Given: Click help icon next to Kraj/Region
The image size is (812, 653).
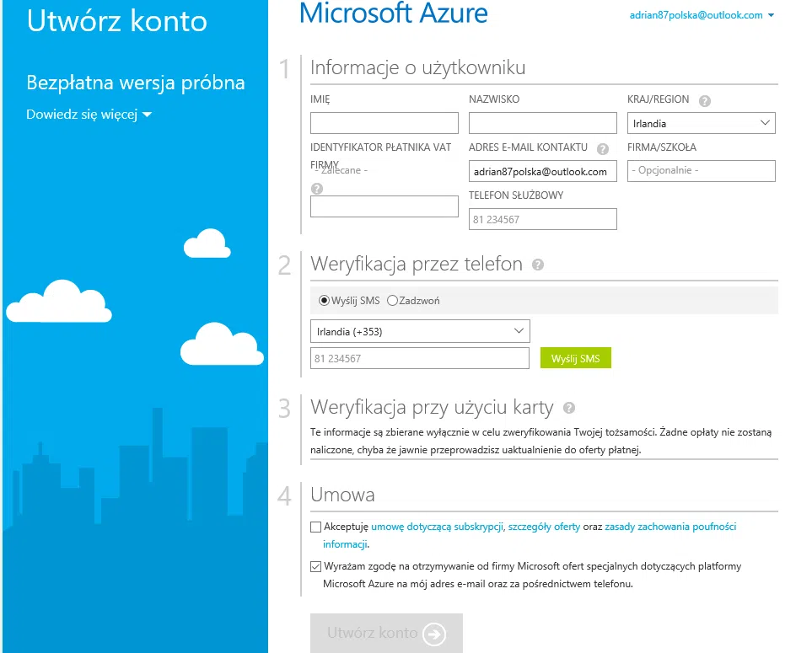Looking at the screenshot, I should pyautogui.click(x=705, y=100).
